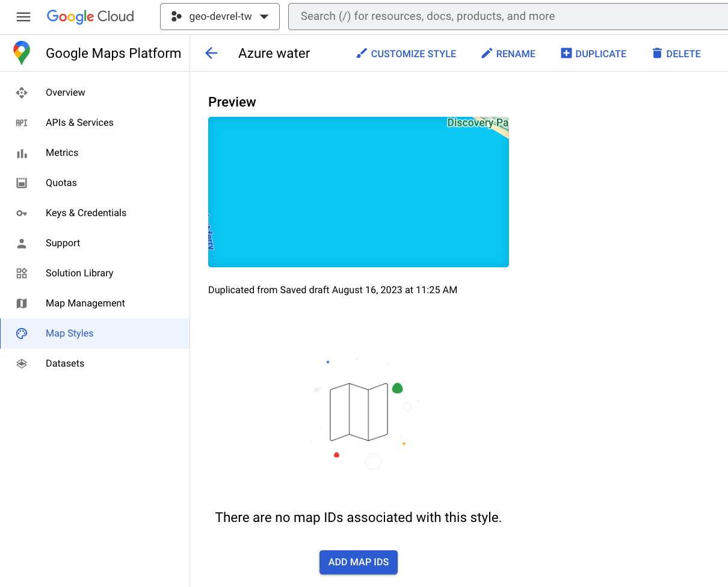Click the Azure water style title
Viewport: 728px width, 587px height.
pos(274,53)
